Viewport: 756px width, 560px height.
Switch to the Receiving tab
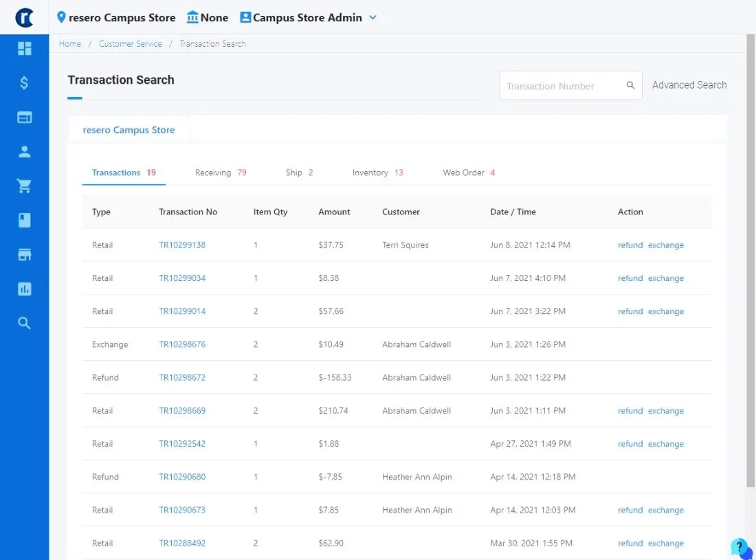pyautogui.click(x=221, y=172)
